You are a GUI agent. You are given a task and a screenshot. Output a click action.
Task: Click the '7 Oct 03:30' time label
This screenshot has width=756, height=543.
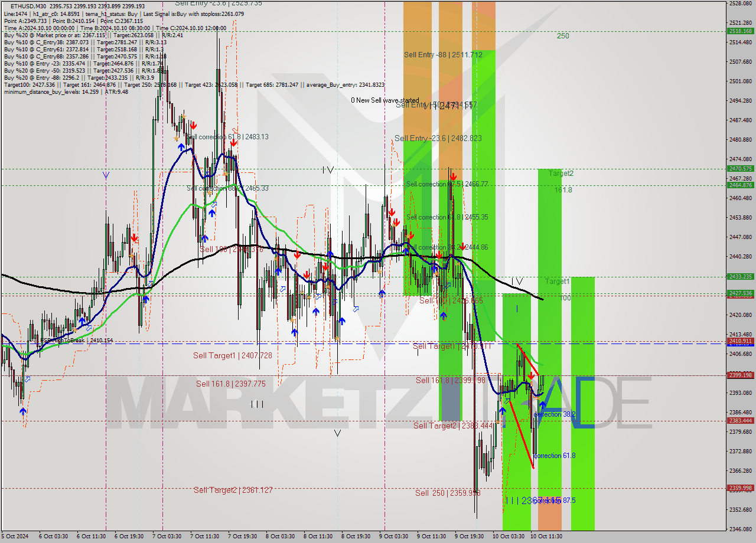(x=167, y=537)
